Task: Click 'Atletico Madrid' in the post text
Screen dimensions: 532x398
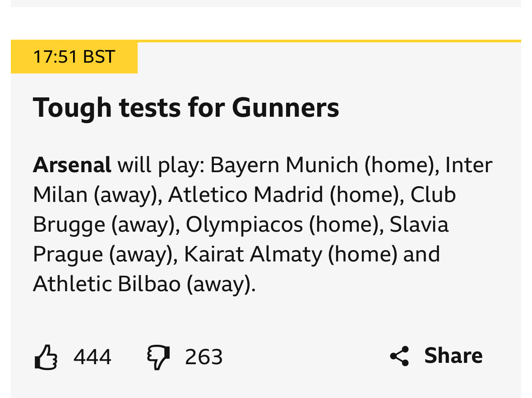Action: (x=245, y=195)
